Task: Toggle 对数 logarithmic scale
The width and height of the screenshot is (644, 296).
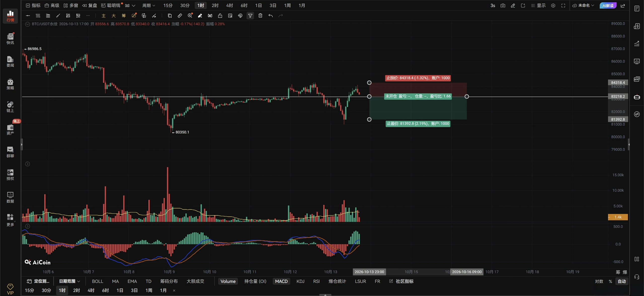Action: click(x=599, y=281)
